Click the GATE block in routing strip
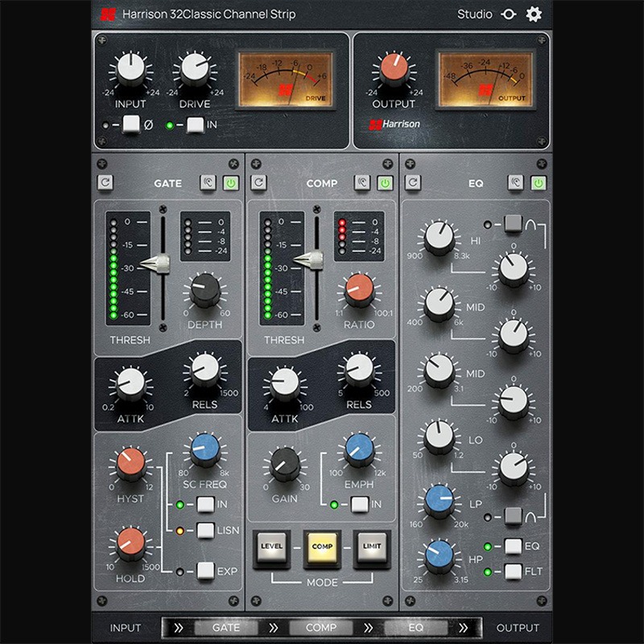This screenshot has height=644, width=644. pyautogui.click(x=225, y=628)
